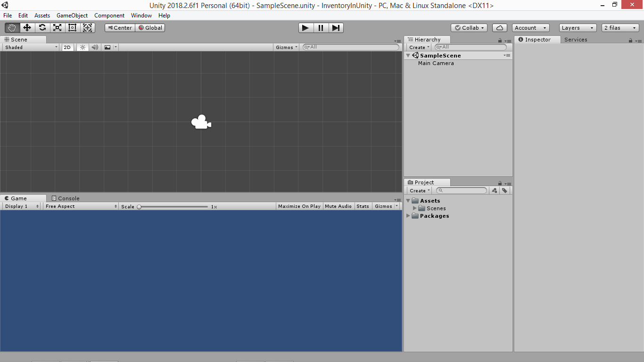Open the Hierarchy panel options menu
644x362 pixels.
pos(508,41)
